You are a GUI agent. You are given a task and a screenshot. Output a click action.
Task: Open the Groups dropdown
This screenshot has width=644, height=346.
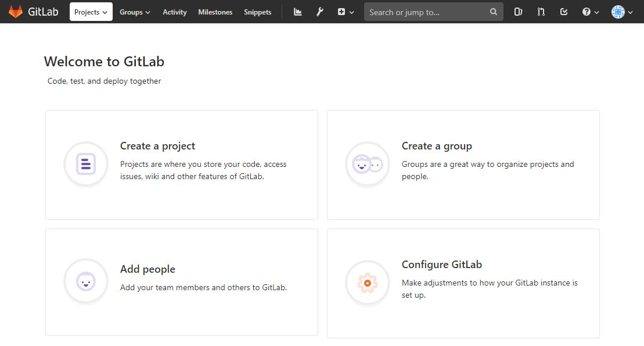(x=134, y=12)
